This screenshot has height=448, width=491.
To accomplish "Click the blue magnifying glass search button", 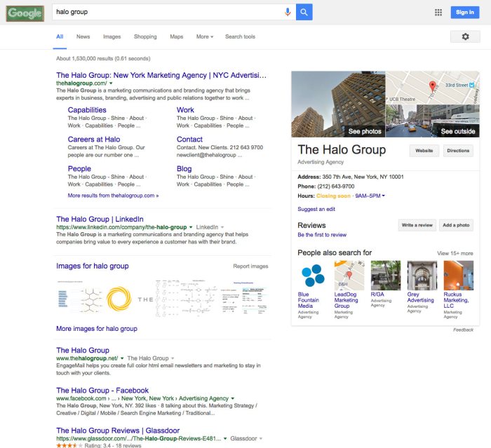I will coord(304,12).
